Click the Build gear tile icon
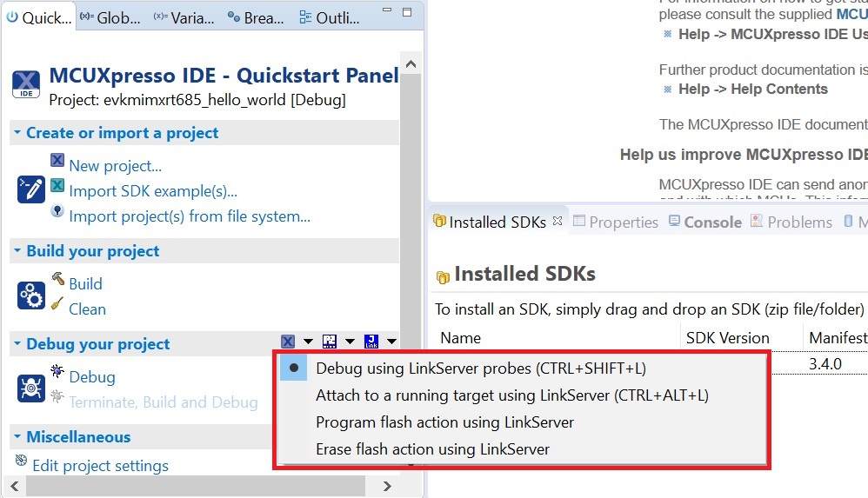Screen dimensions: 868x498 tap(30, 295)
